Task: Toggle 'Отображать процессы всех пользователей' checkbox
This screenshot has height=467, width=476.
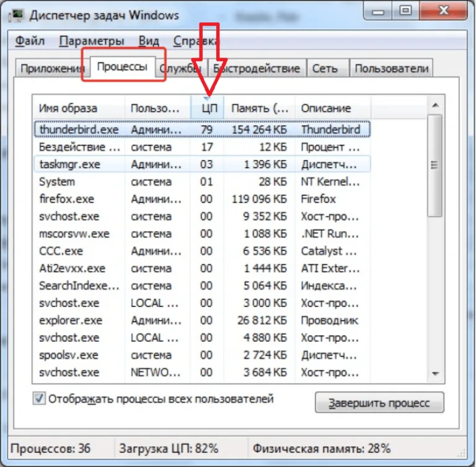Action: tap(39, 398)
